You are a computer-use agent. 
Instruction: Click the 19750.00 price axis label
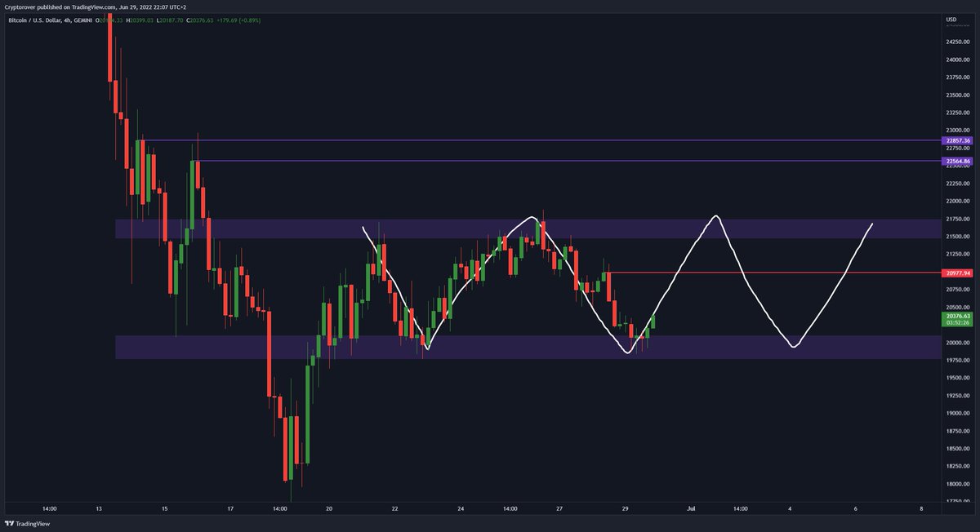957,360
